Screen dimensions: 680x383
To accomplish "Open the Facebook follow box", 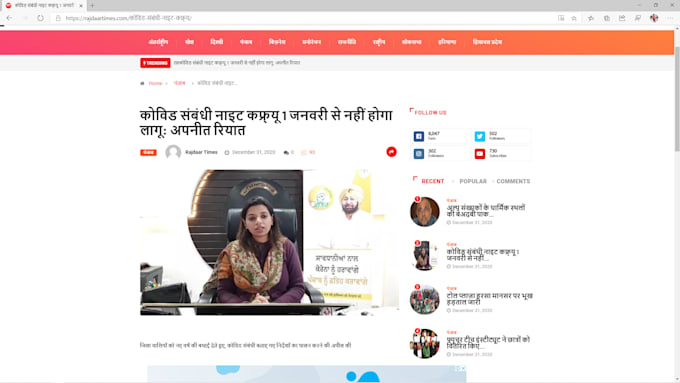I will tap(440, 136).
